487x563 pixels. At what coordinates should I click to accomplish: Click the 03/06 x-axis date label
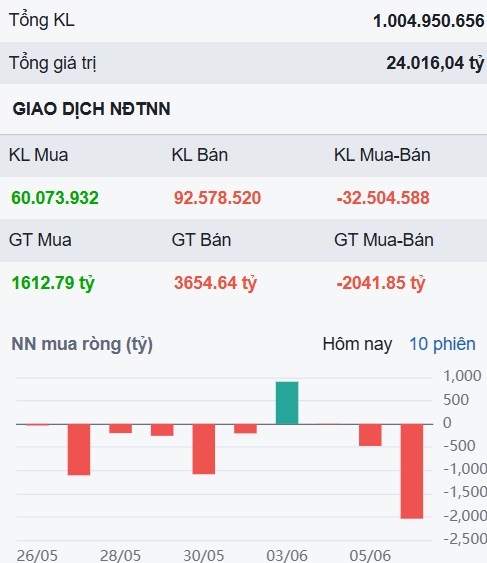coord(287,555)
